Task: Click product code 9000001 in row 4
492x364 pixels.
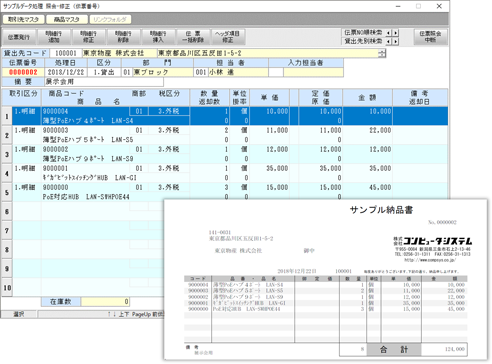Action: point(55,168)
